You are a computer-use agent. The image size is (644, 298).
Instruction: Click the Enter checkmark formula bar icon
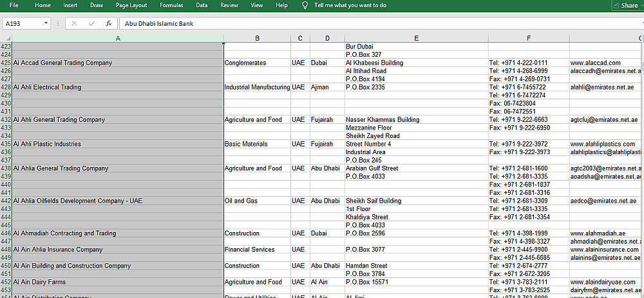click(91, 23)
